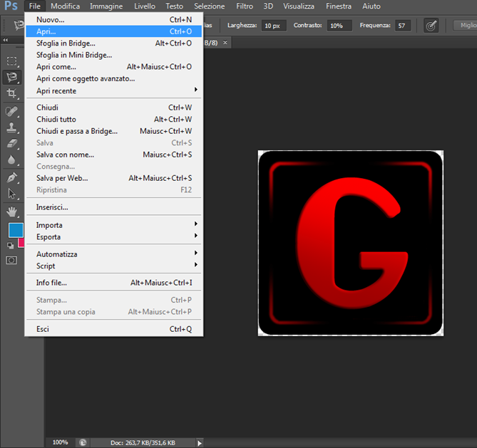Open the lasso tool preset picker in options bar
The height and width of the screenshot is (448, 477).
coord(19,25)
